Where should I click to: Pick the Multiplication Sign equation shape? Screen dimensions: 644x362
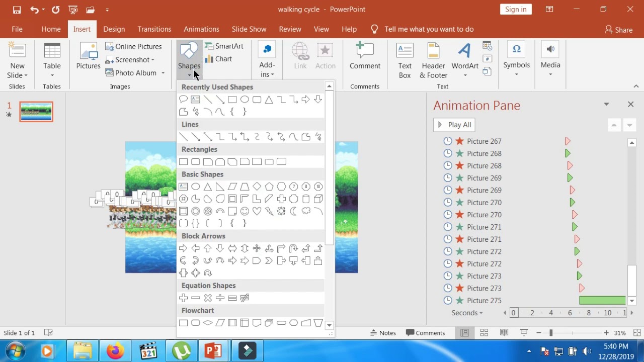(x=208, y=298)
